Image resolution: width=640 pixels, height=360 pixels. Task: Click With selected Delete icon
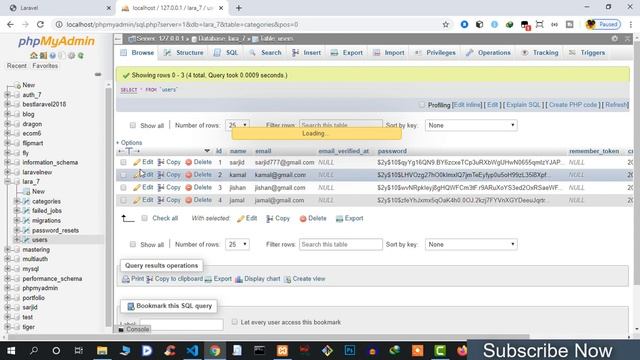[303, 219]
